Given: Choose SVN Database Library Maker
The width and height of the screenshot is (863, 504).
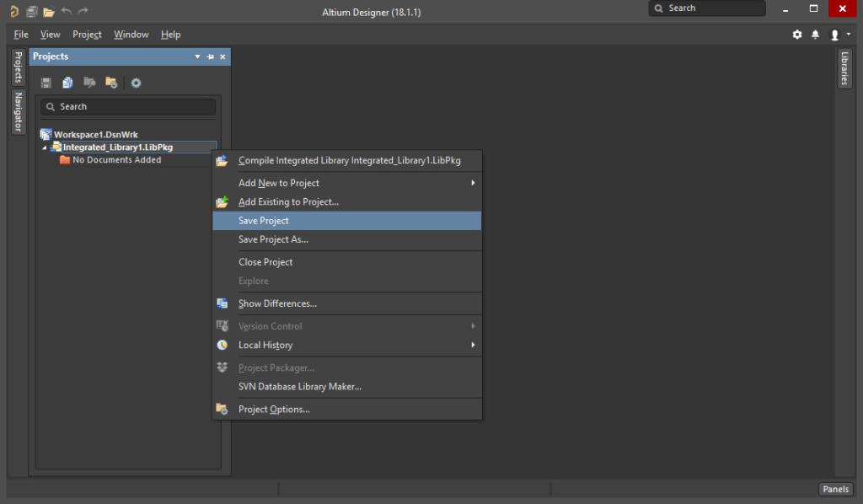Looking at the screenshot, I should pyautogui.click(x=346, y=387).
